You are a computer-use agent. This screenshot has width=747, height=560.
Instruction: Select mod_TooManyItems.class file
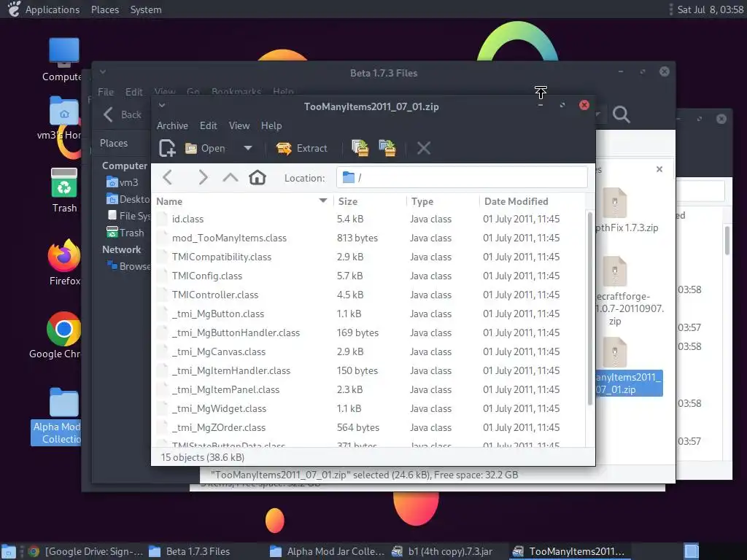(368, 238)
